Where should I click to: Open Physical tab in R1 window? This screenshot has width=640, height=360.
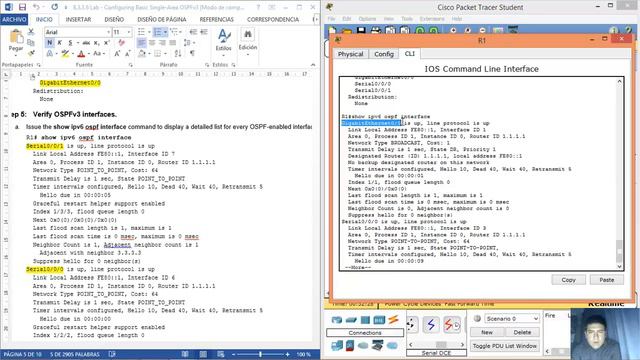tap(350, 54)
